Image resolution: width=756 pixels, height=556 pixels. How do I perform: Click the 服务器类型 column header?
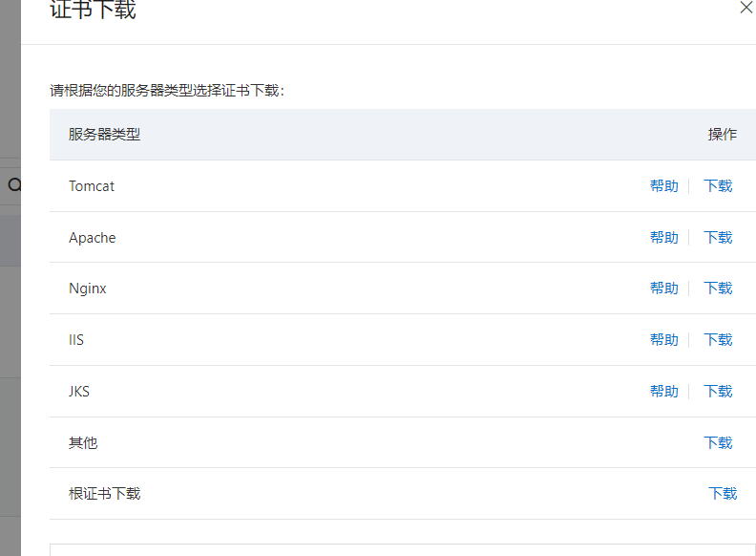point(104,134)
